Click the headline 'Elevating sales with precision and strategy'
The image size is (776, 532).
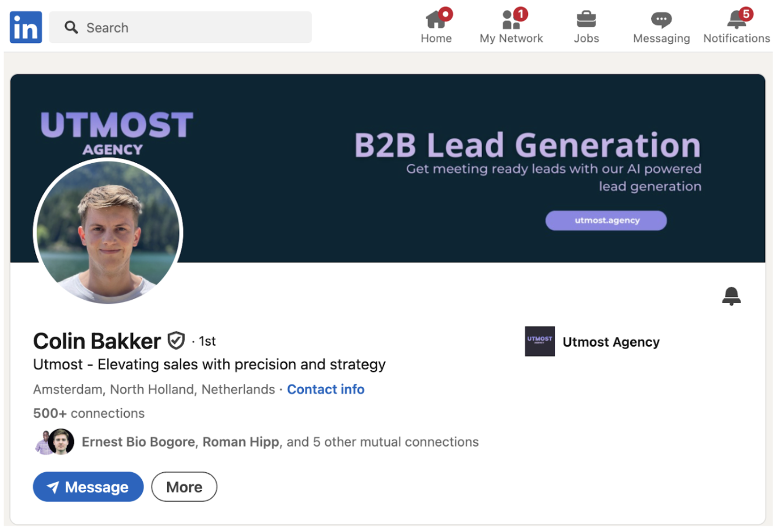tap(242, 365)
